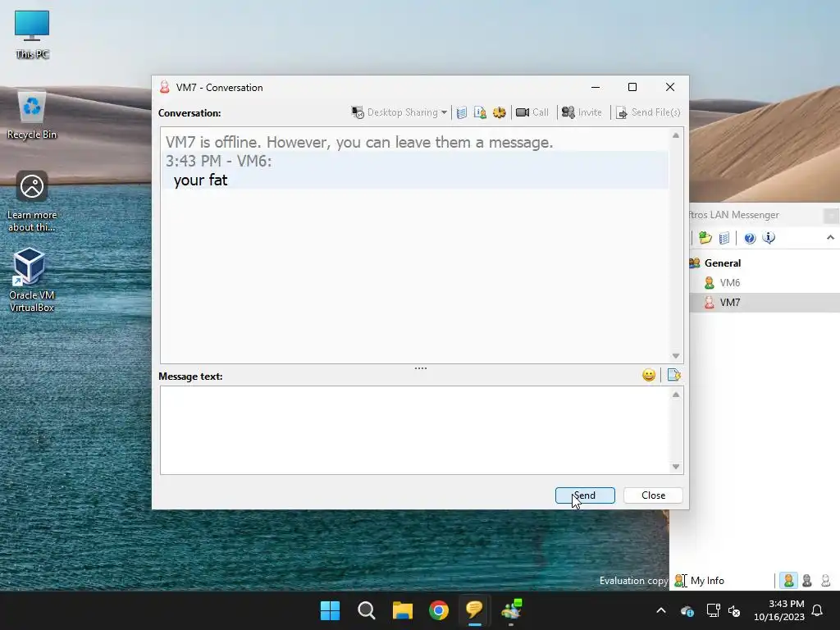Viewport: 840px width, 630px height.
Task: Select the Learn more about this picture icon
Action: (x=32, y=202)
